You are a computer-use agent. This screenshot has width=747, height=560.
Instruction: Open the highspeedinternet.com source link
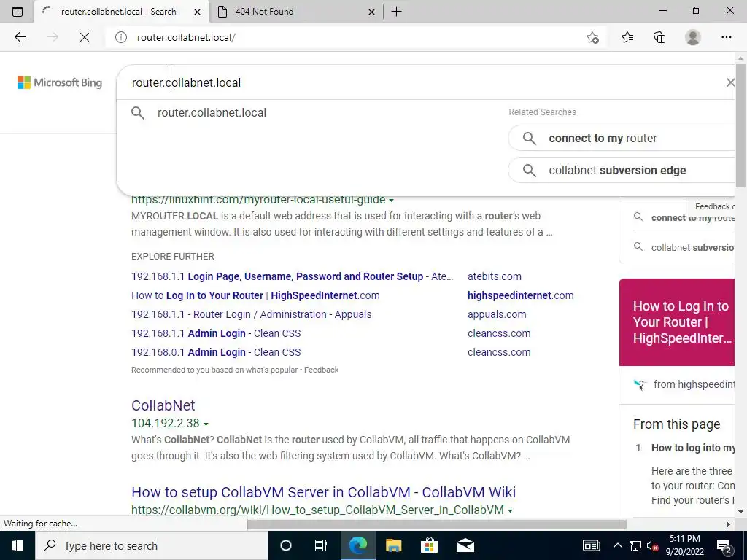(521, 295)
